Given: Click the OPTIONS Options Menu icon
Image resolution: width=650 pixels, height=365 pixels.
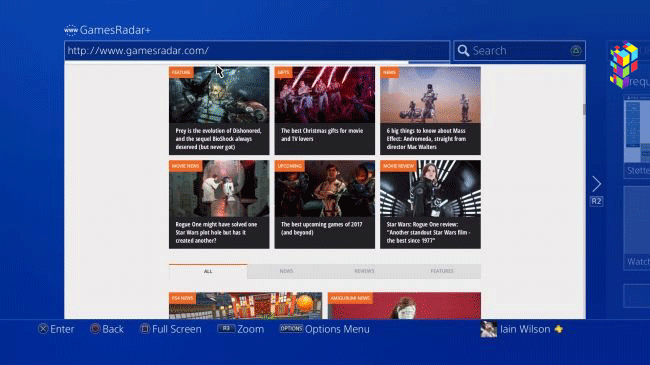Looking at the screenshot, I should (x=291, y=328).
